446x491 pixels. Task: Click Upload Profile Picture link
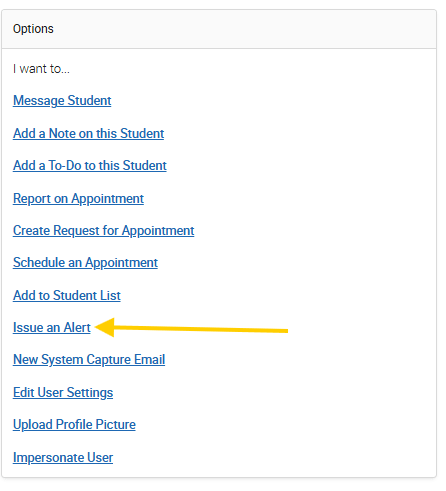point(74,424)
